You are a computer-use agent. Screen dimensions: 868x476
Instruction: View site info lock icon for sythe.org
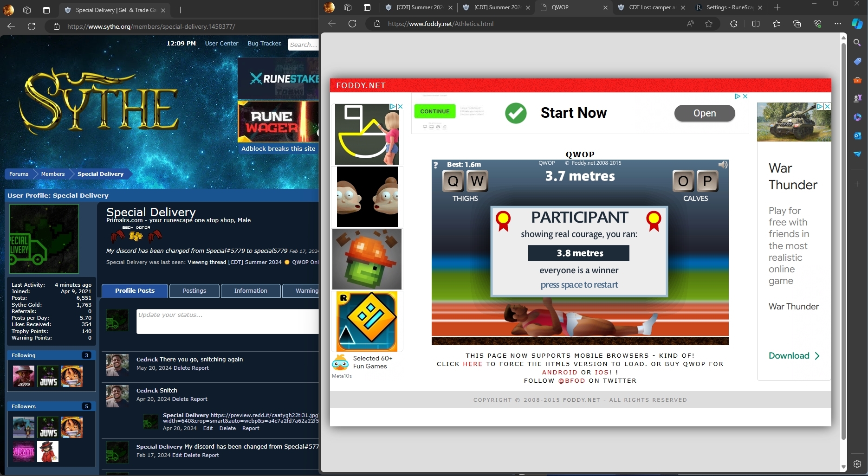[x=57, y=26]
